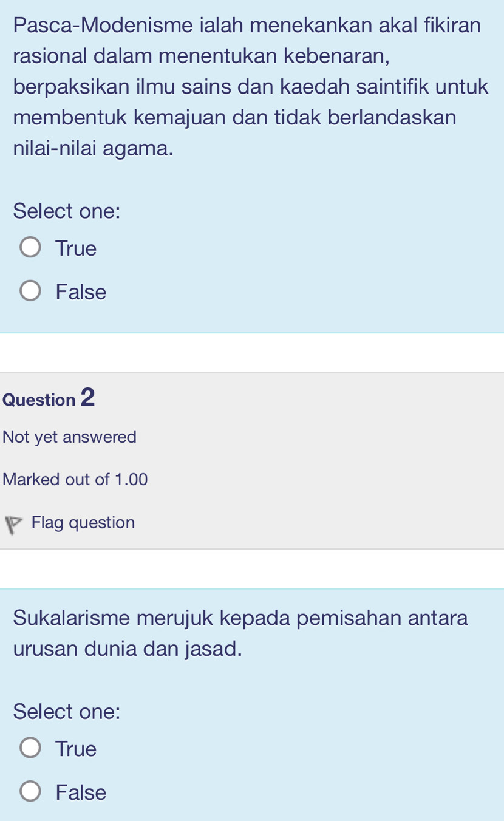
Task: Click the words urusan dunia dan jasad
Action: (x=128, y=649)
